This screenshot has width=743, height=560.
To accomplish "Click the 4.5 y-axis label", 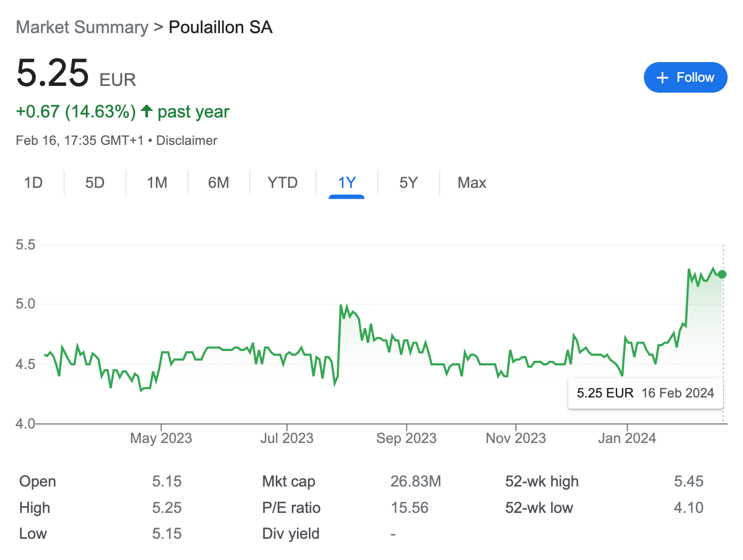I will 25,364.
